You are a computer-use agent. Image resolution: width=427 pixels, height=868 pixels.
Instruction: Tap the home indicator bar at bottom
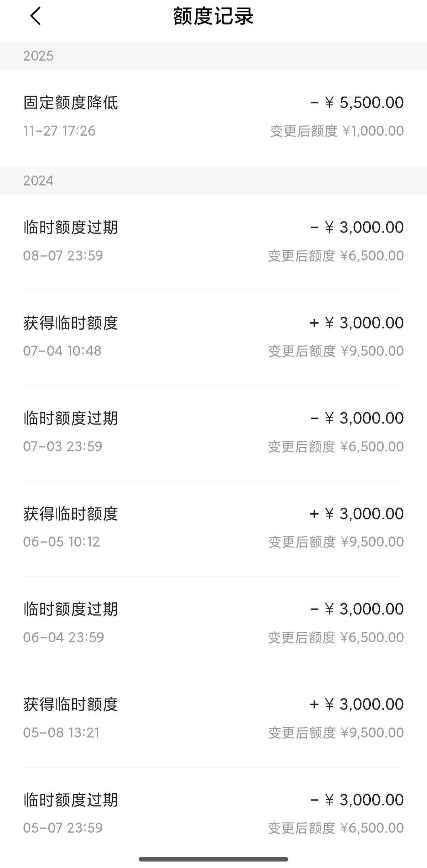(213, 859)
